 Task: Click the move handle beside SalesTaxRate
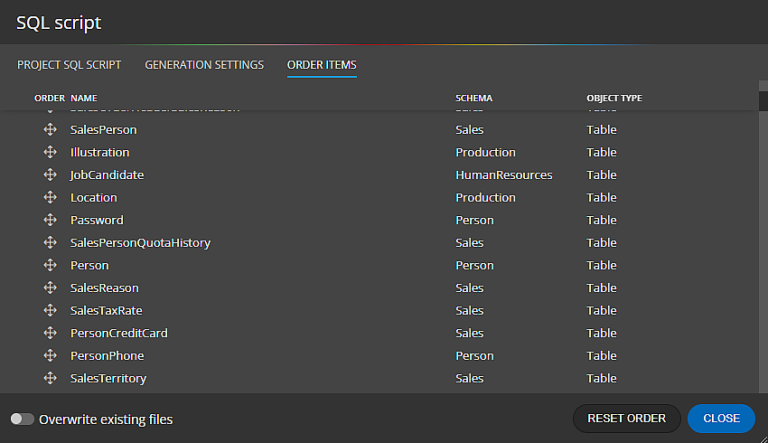tap(50, 311)
